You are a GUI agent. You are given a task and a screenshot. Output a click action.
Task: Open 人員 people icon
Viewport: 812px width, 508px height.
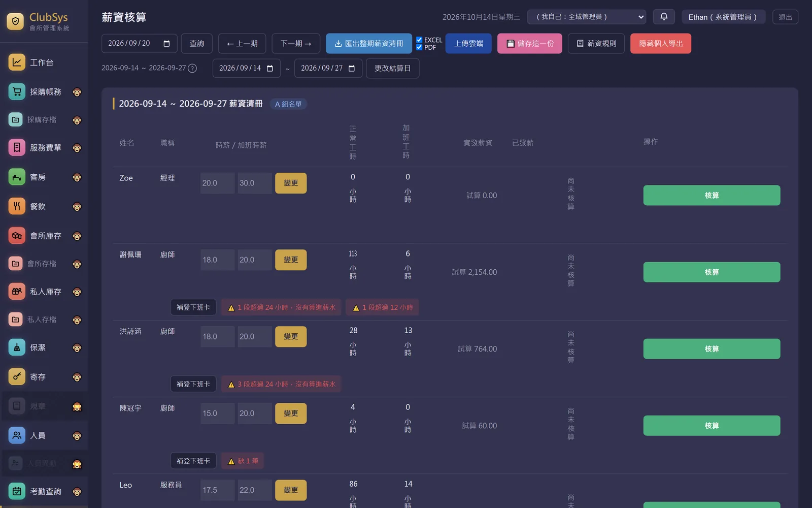pyautogui.click(x=17, y=435)
